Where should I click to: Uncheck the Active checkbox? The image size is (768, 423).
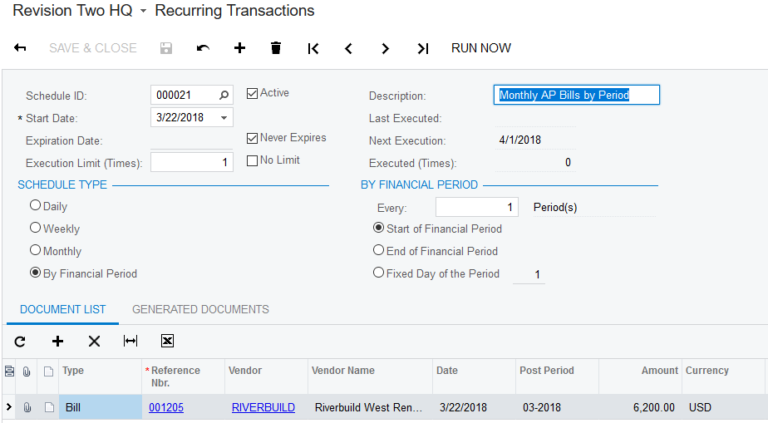tap(252, 94)
